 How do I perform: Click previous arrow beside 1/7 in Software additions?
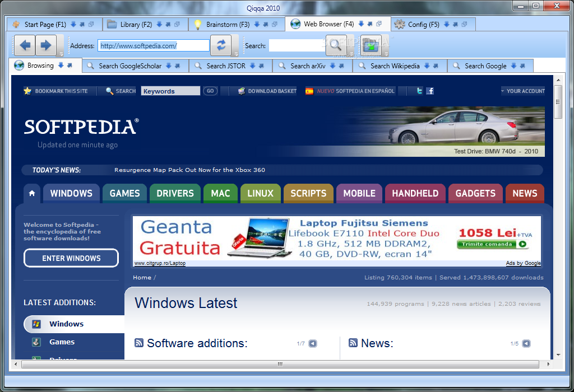313,343
